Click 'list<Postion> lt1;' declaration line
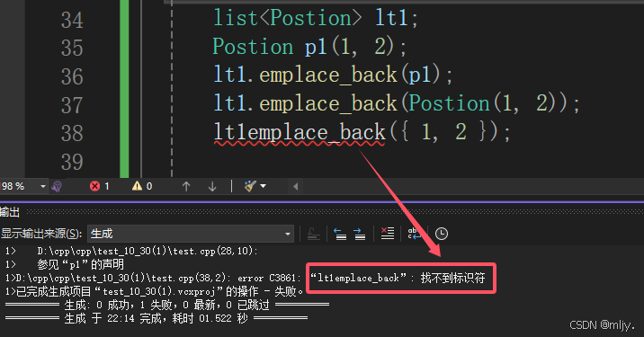Image resolution: width=644 pixels, height=337 pixels. click(316, 19)
